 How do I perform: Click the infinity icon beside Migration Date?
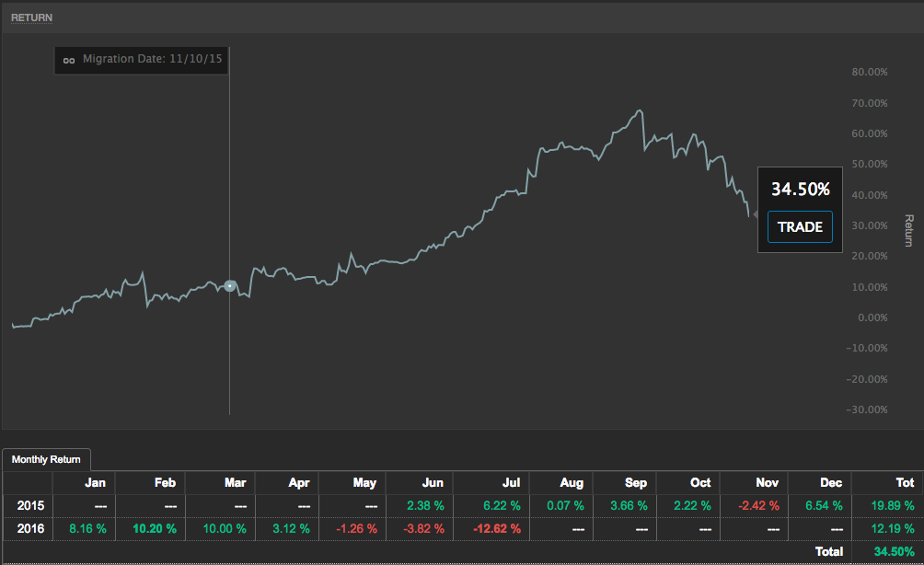[68, 61]
